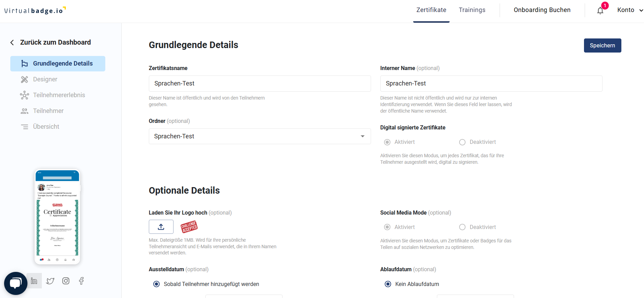Click the logo upload icon button
This screenshot has height=298, width=644.
point(161,227)
